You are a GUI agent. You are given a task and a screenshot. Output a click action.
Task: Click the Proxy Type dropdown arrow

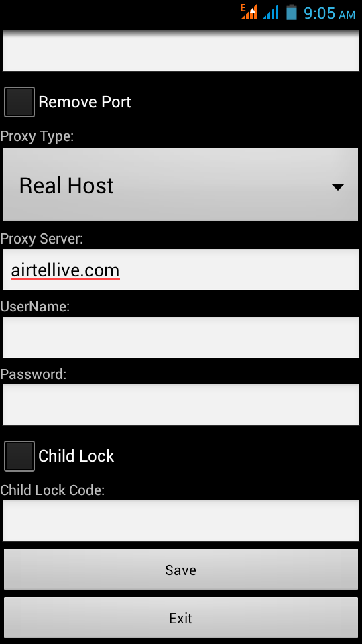pos(337,187)
